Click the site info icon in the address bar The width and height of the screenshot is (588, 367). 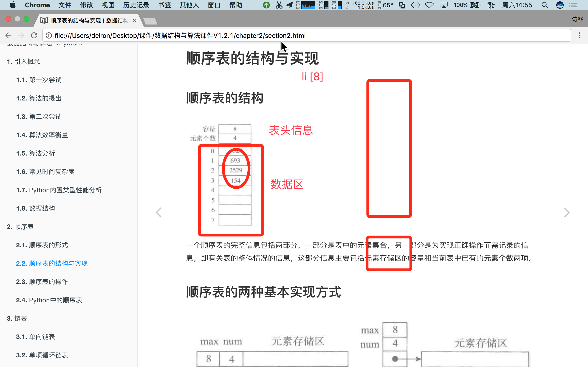49,35
